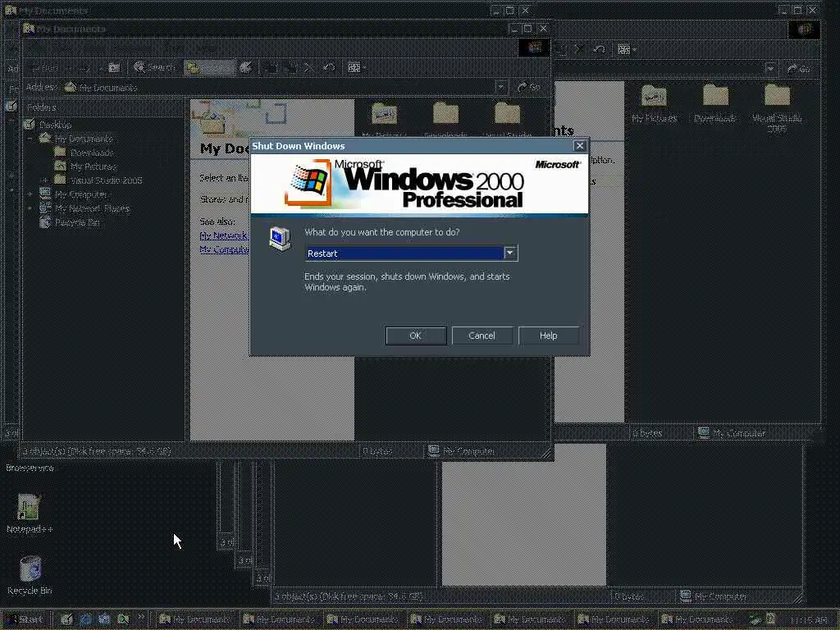Click '0 bytes' in front window status bar
The width and height of the screenshot is (840, 630).
pyautogui.click(x=377, y=451)
